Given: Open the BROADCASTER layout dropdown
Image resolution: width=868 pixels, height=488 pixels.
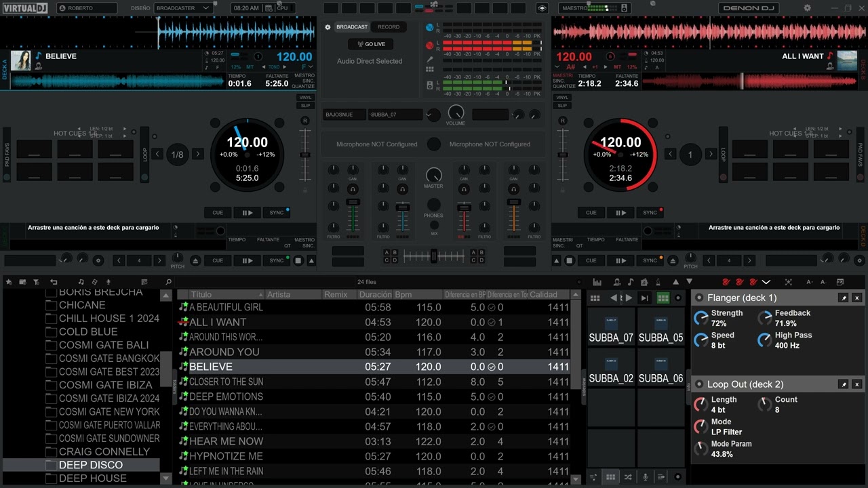Looking at the screenshot, I should coord(184,8).
